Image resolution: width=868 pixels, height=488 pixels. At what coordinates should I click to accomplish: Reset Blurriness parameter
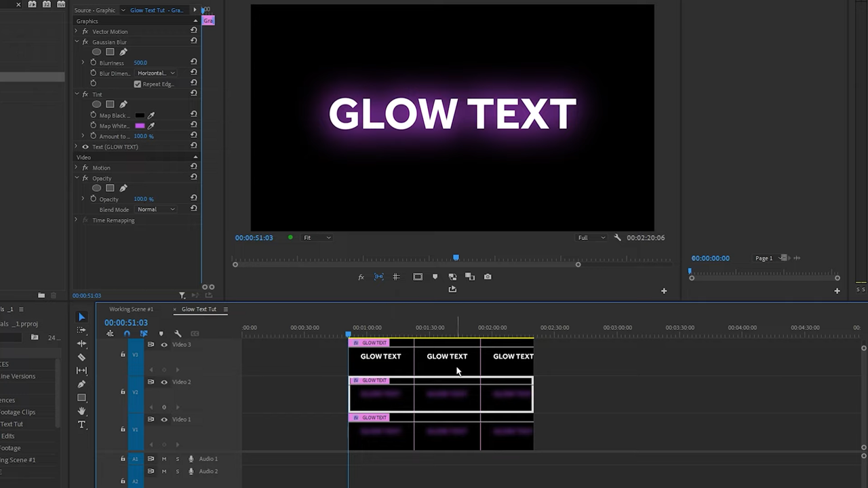(194, 62)
